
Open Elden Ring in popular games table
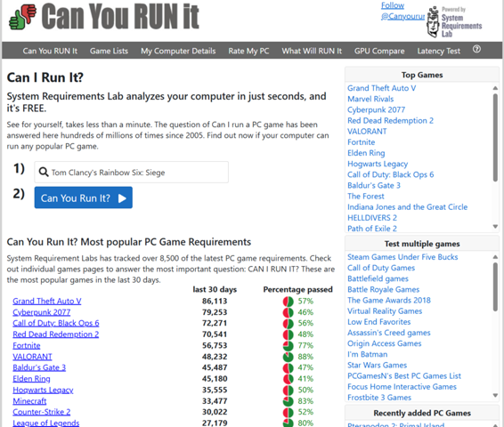point(31,379)
